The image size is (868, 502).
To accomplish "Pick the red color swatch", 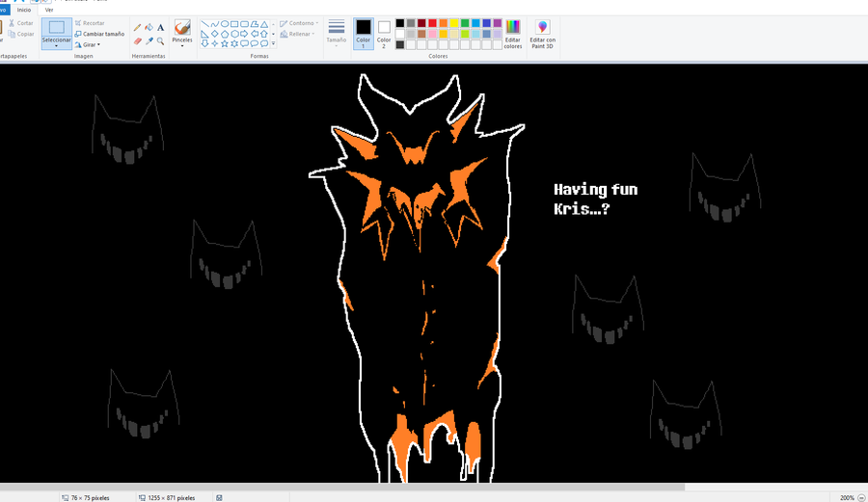I will [432, 23].
